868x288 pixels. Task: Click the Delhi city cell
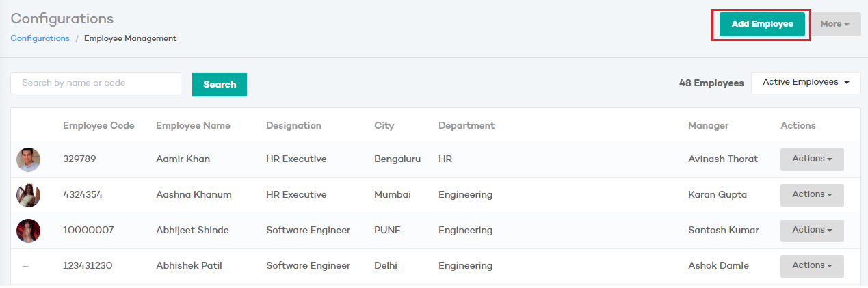(x=386, y=265)
